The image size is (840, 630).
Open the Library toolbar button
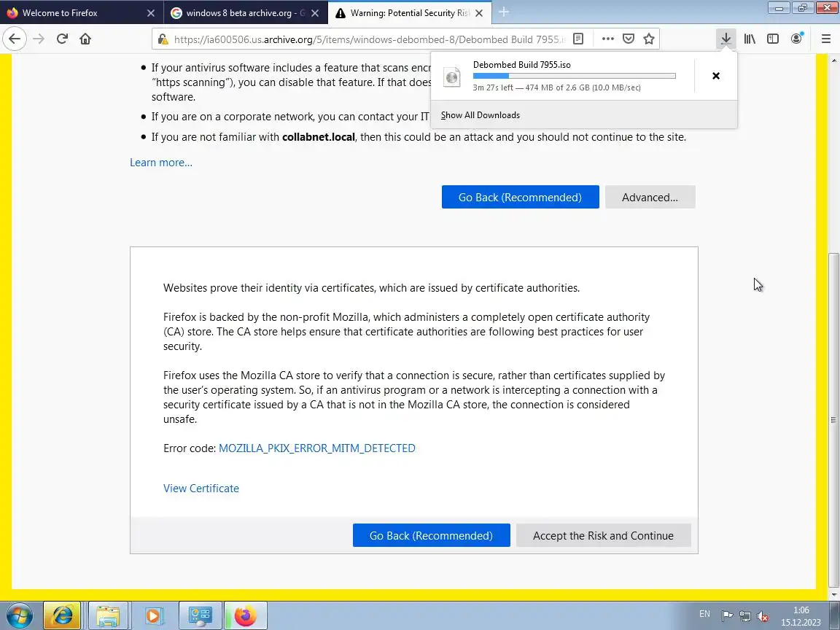[750, 39]
